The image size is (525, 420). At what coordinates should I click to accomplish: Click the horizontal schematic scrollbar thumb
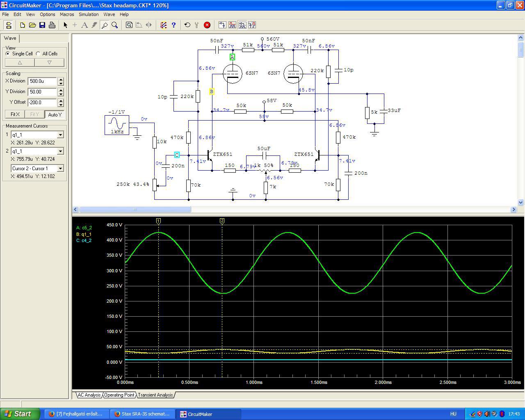[x=135, y=210]
